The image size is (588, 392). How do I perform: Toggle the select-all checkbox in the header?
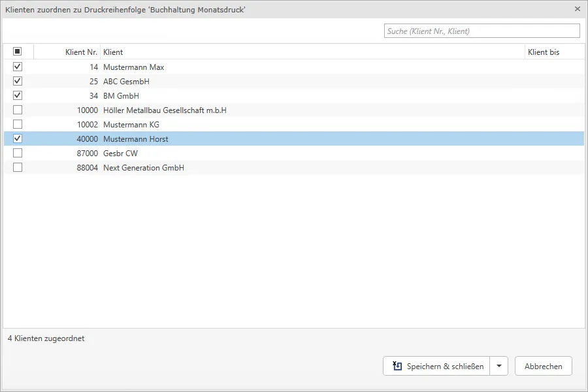point(17,52)
